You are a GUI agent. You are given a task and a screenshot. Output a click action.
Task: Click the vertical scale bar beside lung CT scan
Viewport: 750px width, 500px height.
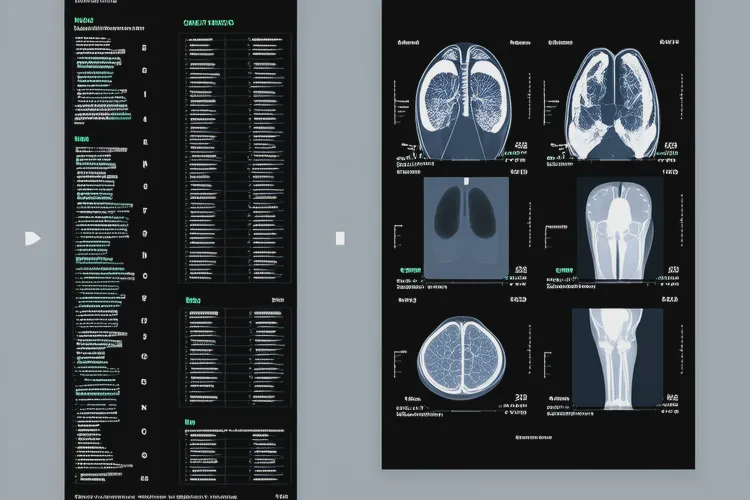pos(398,100)
